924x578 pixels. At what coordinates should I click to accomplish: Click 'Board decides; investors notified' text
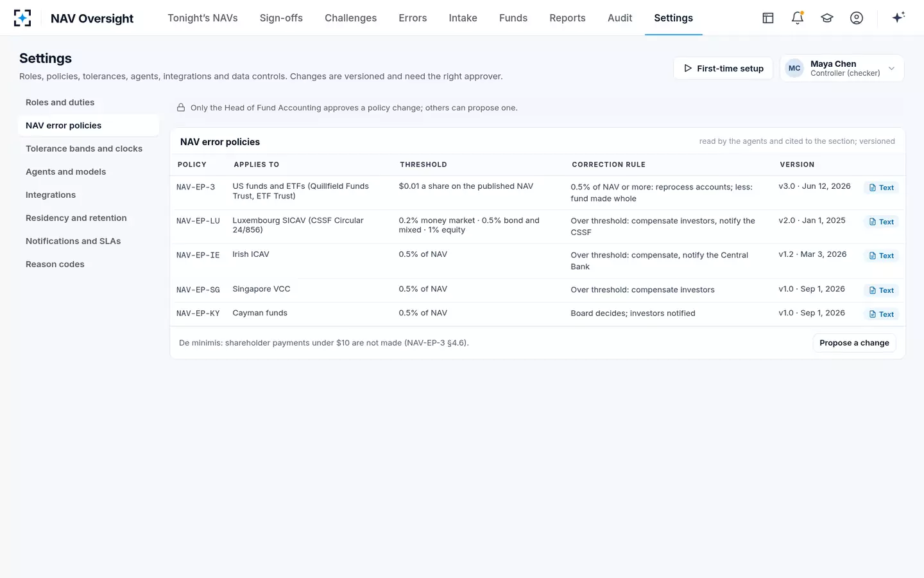(x=633, y=313)
